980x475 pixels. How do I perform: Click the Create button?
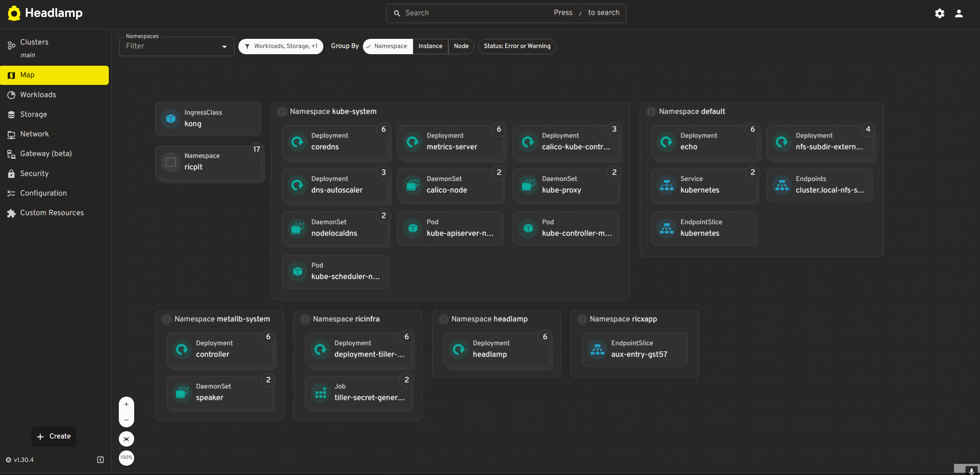(54, 437)
